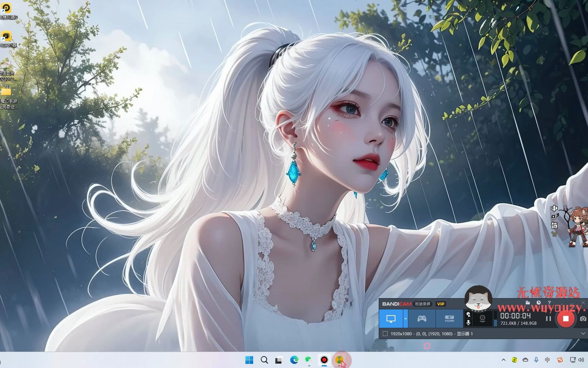The width and height of the screenshot is (588, 368).
Task: Switch Bandicam to game recording mode
Action: (422, 319)
